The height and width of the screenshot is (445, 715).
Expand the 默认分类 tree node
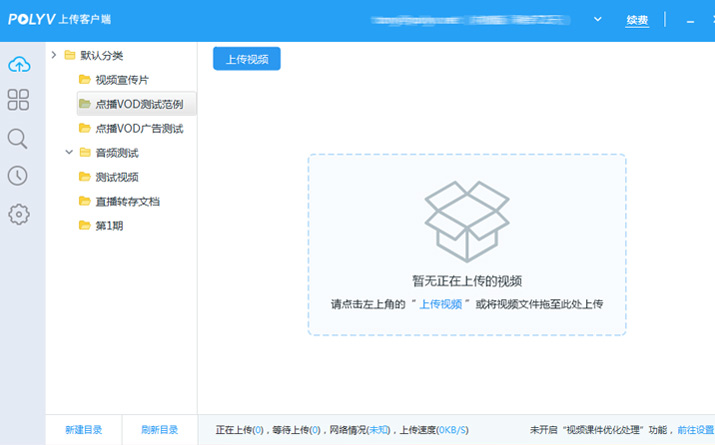click(54, 55)
